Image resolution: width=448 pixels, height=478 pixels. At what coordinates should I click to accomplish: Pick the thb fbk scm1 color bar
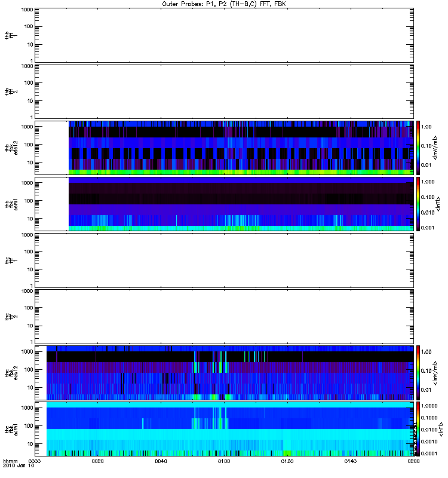click(418, 204)
